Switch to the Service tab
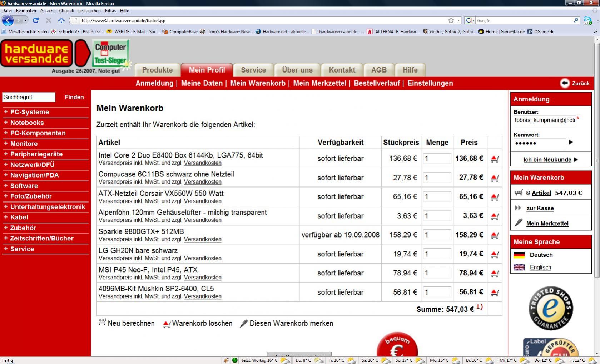Viewport: 600px width, 364px height. pos(253,70)
